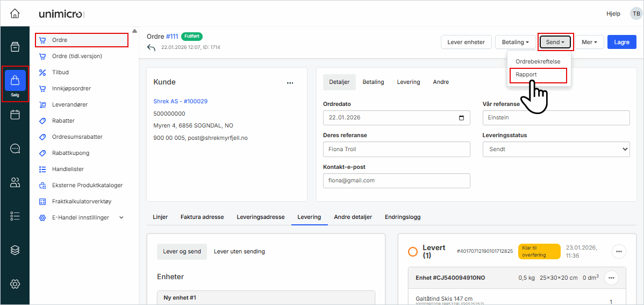The height and width of the screenshot is (305, 644).
Task: Open the Salg section in sidebar
Action: pos(15,83)
